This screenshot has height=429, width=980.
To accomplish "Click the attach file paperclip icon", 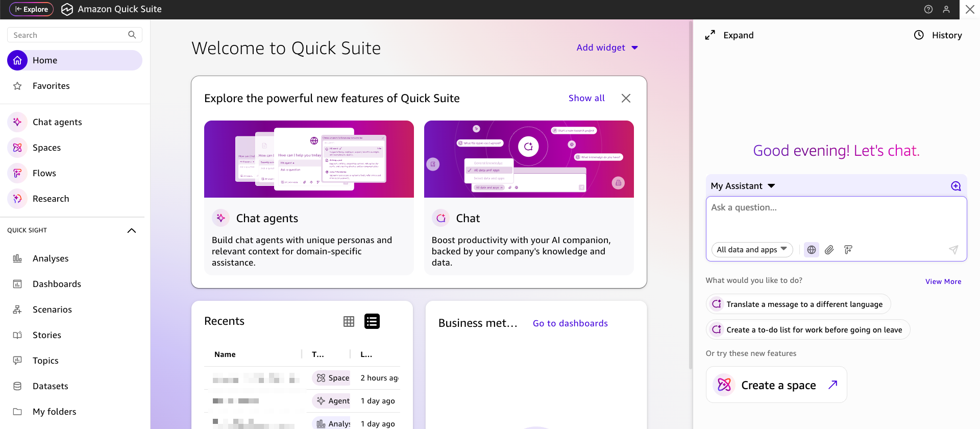I will tap(829, 250).
